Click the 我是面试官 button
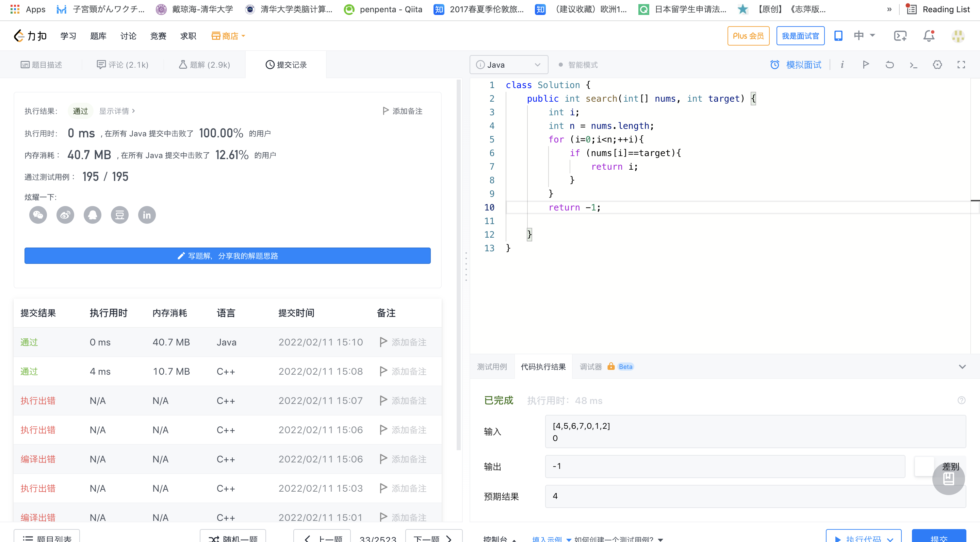The image size is (980, 542). tap(800, 35)
